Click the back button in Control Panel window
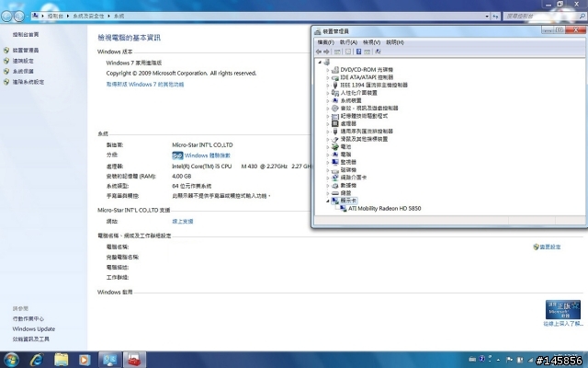This screenshot has width=588, height=368. (x=6, y=17)
